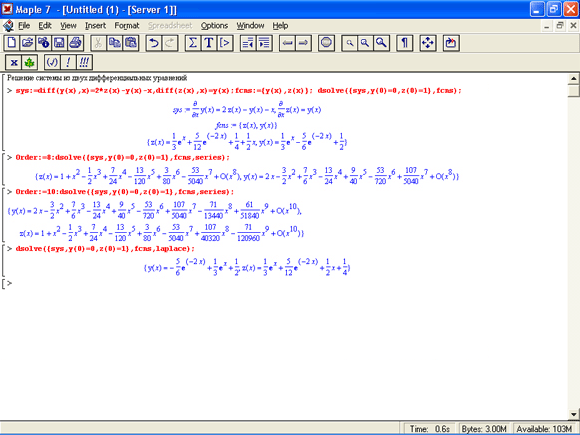Image resolution: width=580 pixels, height=435 pixels.
Task: Open the Options menu
Action: 214,26
